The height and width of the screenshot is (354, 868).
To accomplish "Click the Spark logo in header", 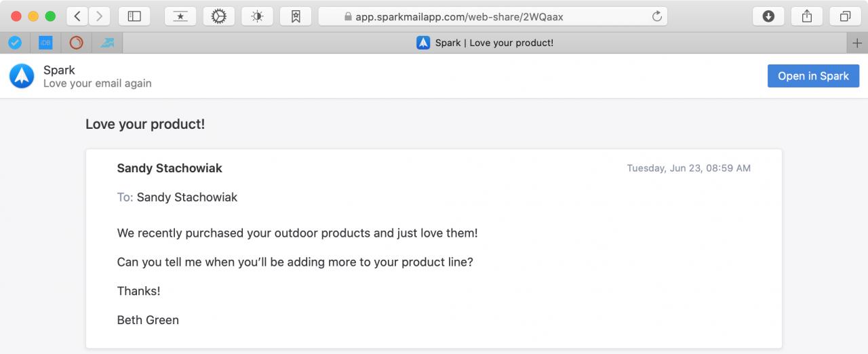I will coord(22,76).
